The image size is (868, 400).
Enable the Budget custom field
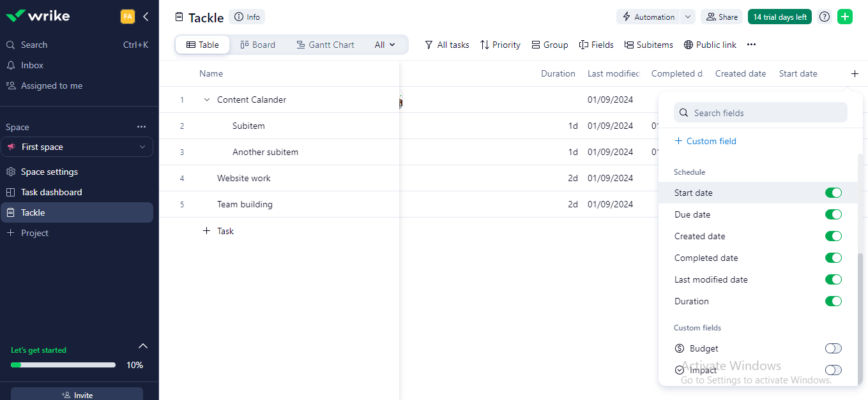(x=833, y=348)
